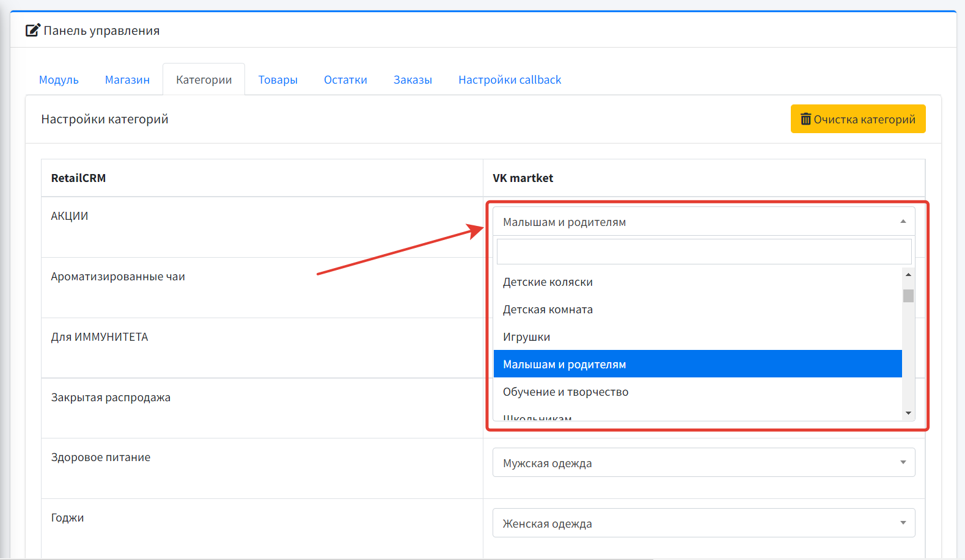Open the Модуль tab
Viewport: 965px width, 560px height.
(59, 80)
